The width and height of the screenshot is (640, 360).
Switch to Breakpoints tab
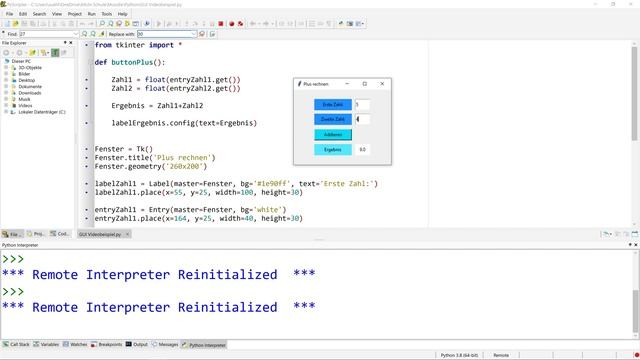pos(107,344)
